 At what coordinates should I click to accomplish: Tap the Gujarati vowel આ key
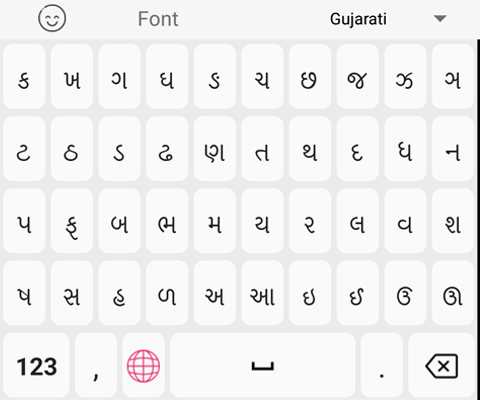pyautogui.click(x=262, y=293)
